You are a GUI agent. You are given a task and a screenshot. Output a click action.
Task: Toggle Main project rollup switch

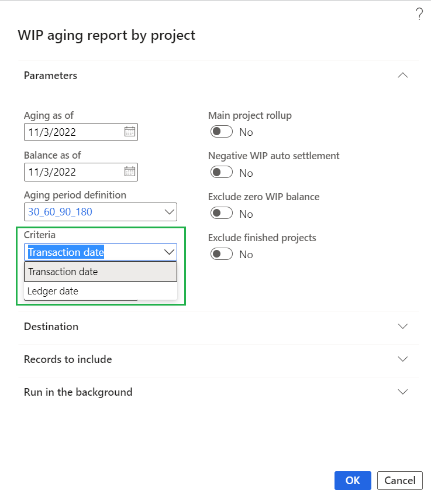coord(222,132)
